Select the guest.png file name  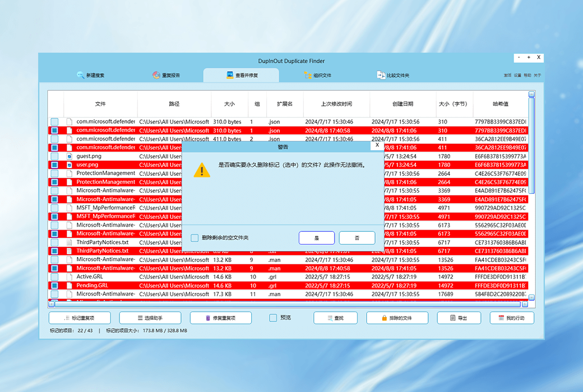tap(89, 156)
